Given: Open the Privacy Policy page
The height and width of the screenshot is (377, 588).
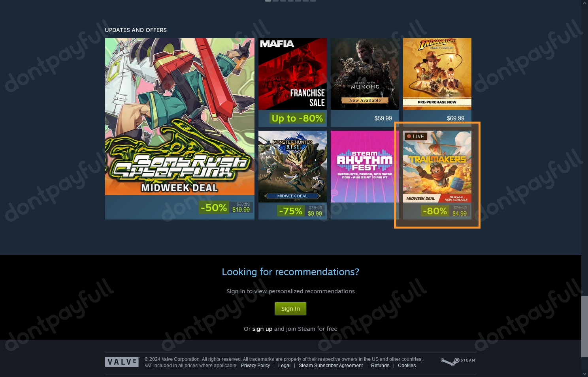Looking at the screenshot, I should click(255, 366).
